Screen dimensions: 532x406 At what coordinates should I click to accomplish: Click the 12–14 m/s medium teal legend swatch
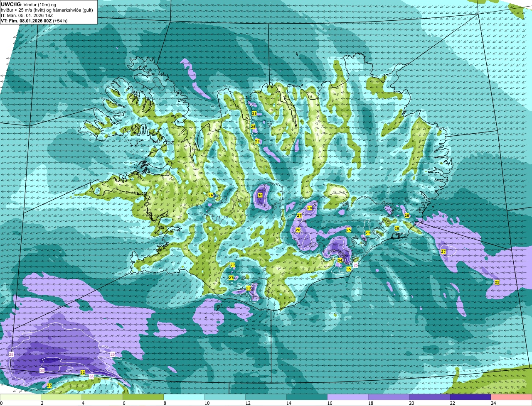[266, 397]
